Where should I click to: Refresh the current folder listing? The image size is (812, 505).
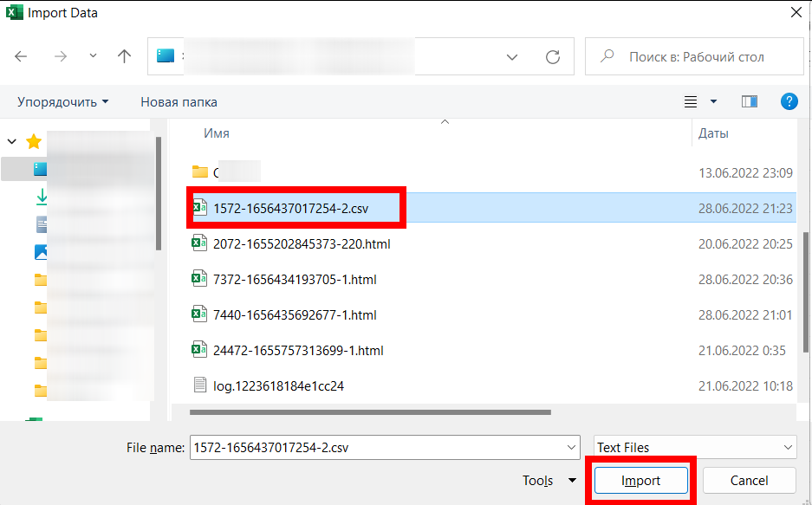(x=553, y=57)
